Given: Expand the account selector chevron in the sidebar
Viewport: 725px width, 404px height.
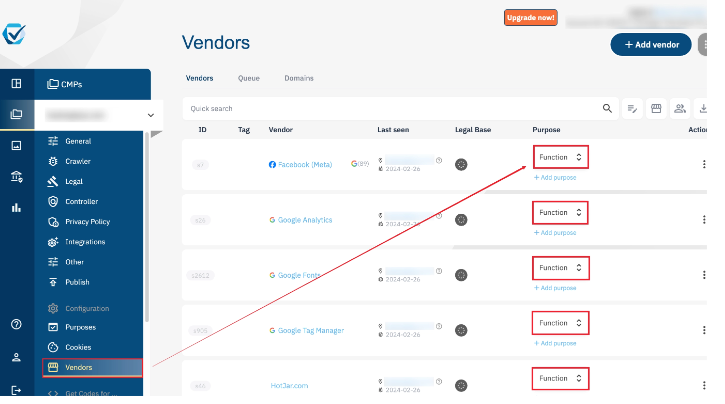Looking at the screenshot, I should click(150, 116).
